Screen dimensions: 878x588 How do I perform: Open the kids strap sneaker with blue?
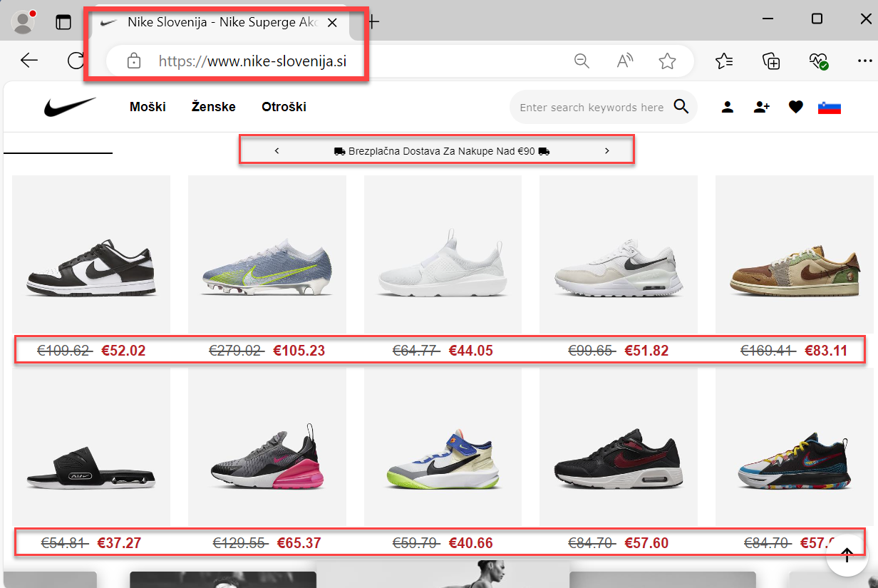[x=443, y=446]
